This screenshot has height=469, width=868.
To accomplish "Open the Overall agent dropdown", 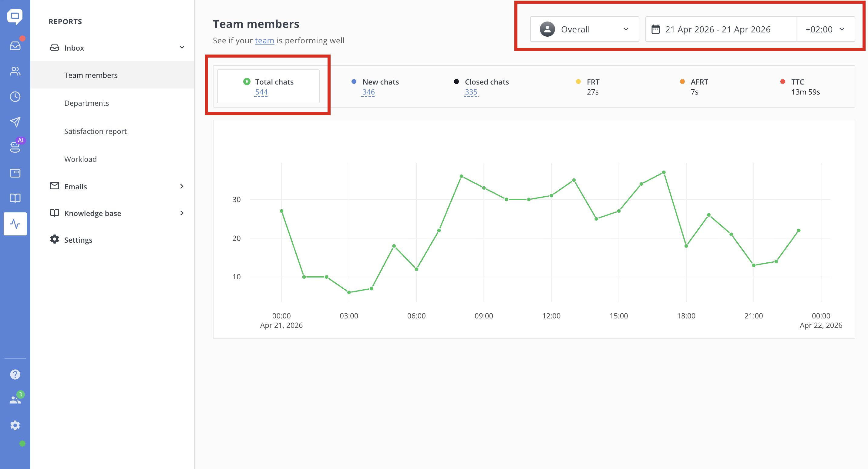I will coord(584,29).
